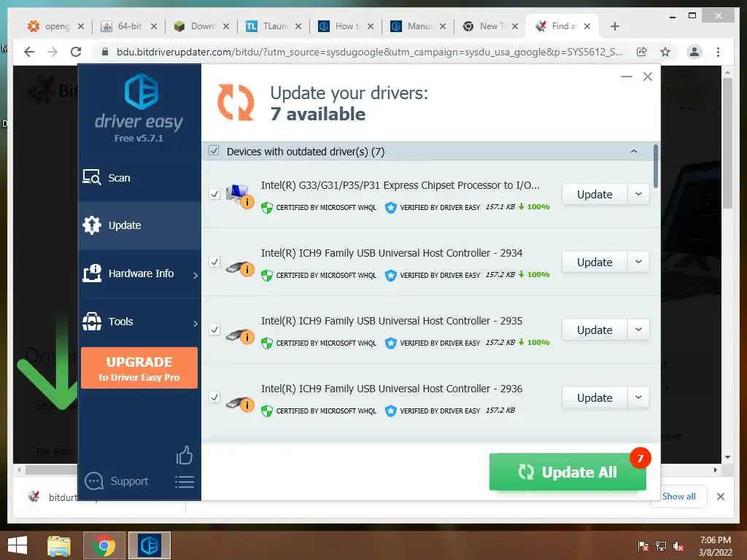Update the G33/G31 Express Chipset driver
Screen dimensions: 747x560
pos(595,194)
